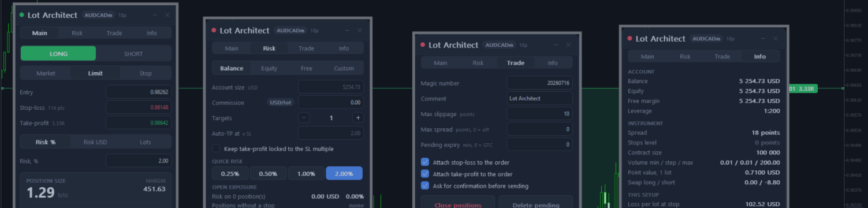This screenshot has width=868, height=208.
Task: Open Risk tab in the panel showing Main
Action: click(x=77, y=33)
